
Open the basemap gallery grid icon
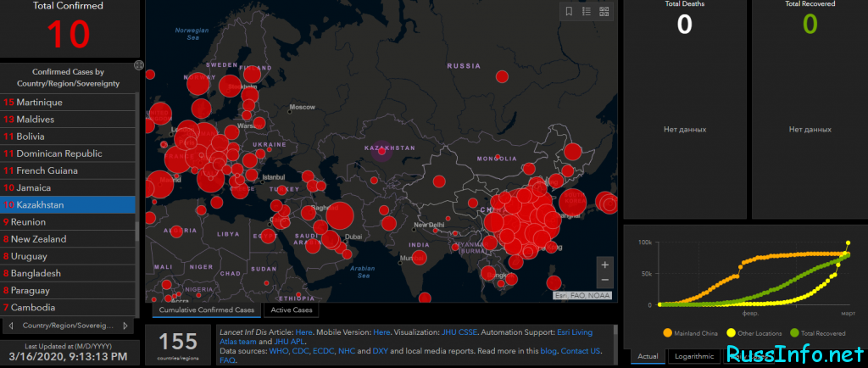604,12
